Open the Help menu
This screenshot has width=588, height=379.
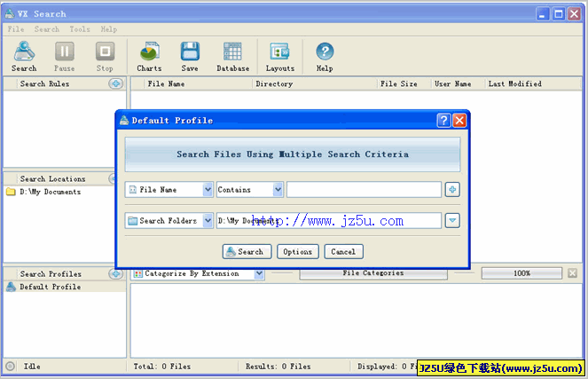109,29
